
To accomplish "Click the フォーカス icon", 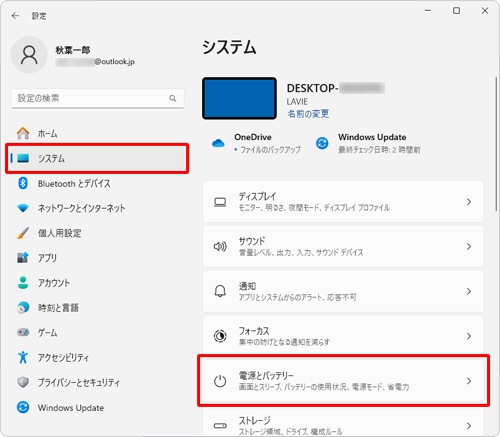I will coord(220,336).
